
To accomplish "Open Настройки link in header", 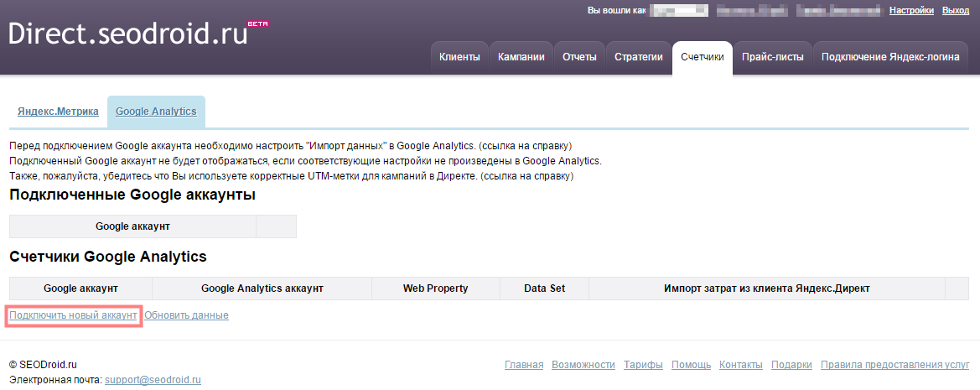I will click(x=911, y=11).
